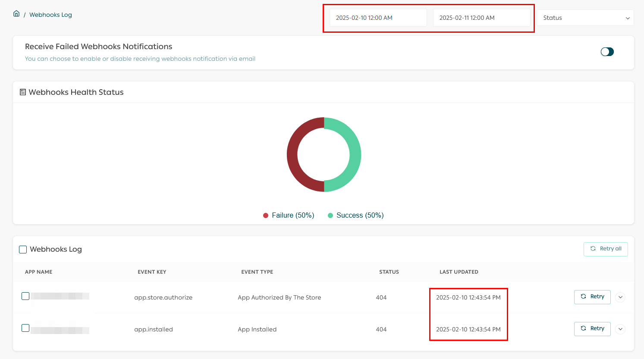The image size is (644, 359).
Task: Click the EVENT TYPE column header
Action: [x=257, y=272]
